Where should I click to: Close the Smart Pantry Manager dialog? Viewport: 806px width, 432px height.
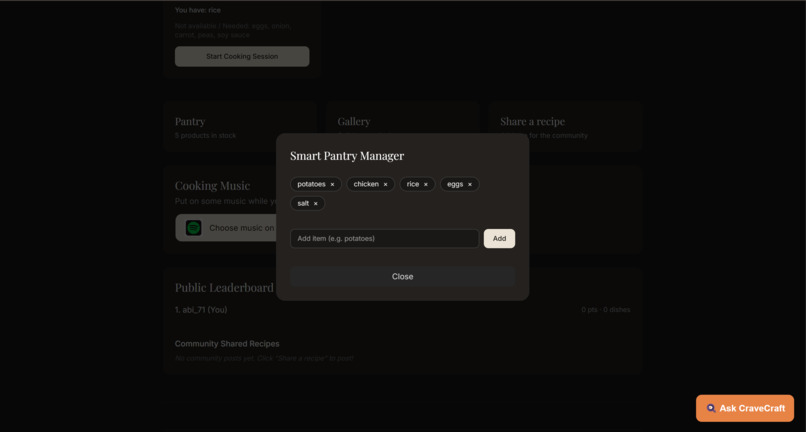pos(402,277)
